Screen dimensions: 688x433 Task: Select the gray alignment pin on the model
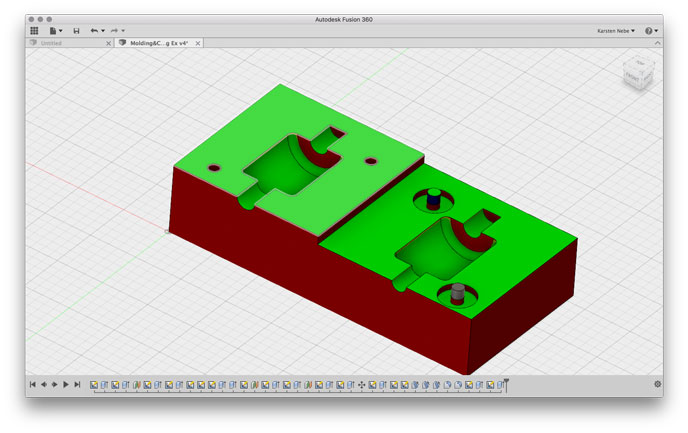(458, 293)
